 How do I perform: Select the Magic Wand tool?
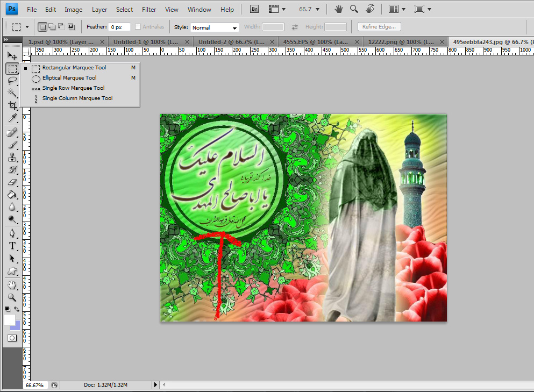(12, 92)
